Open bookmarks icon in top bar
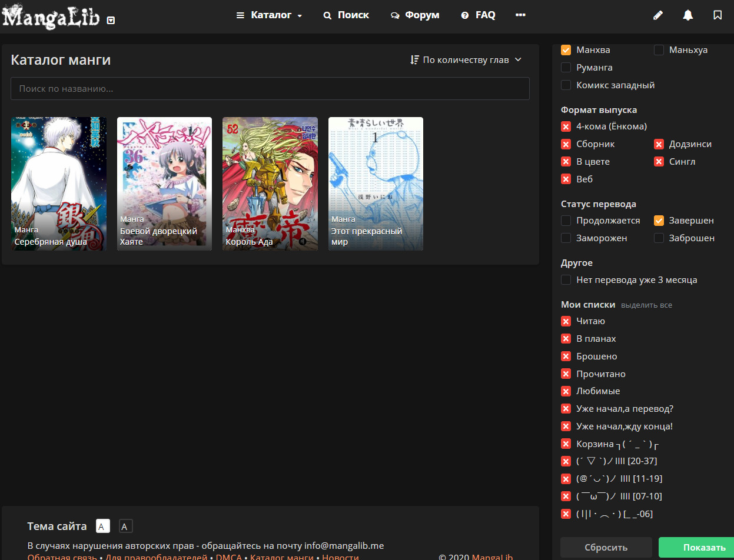The image size is (734, 560). coord(717,15)
